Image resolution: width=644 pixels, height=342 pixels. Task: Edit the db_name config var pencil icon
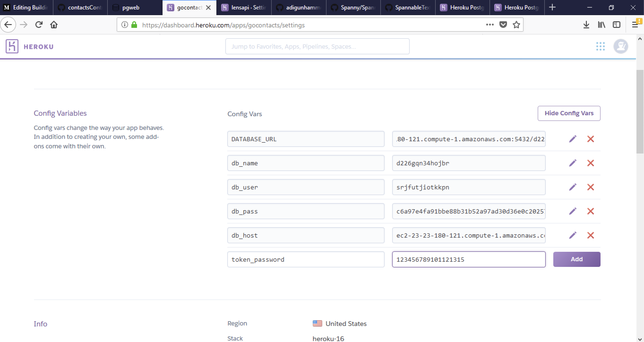pos(573,163)
